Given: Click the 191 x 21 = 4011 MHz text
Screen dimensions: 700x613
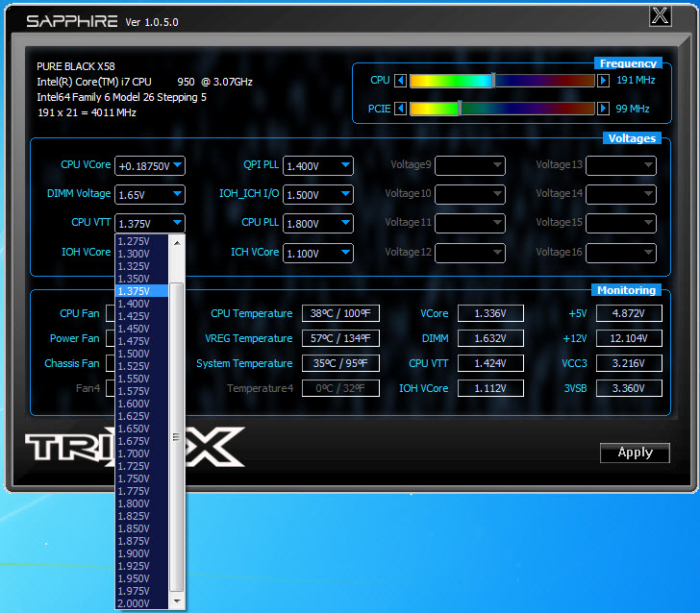Looking at the screenshot, I should (87, 112).
